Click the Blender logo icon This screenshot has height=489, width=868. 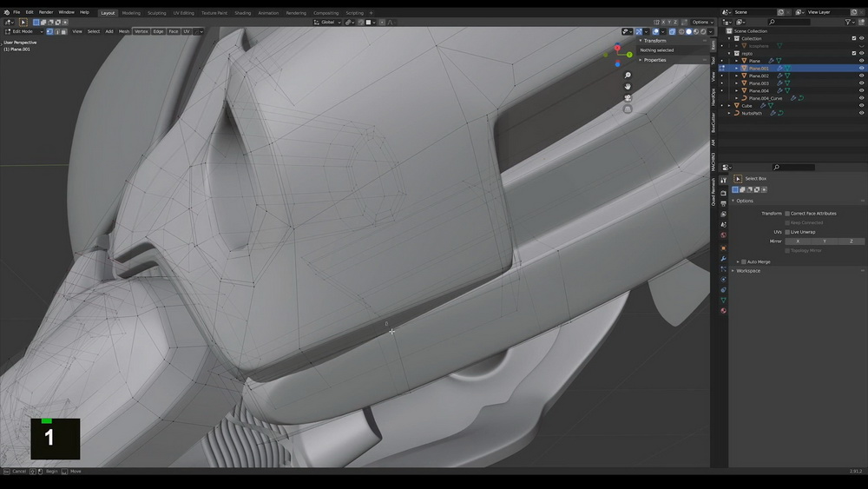7,12
